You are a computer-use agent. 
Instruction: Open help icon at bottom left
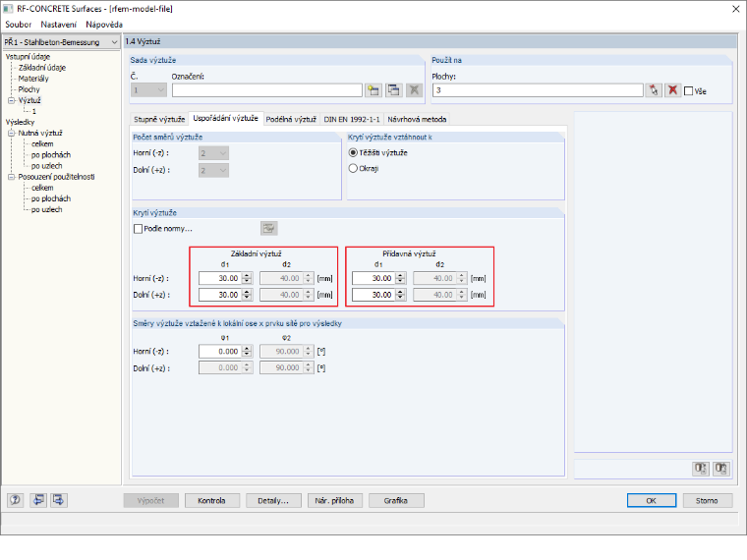pos(16,500)
